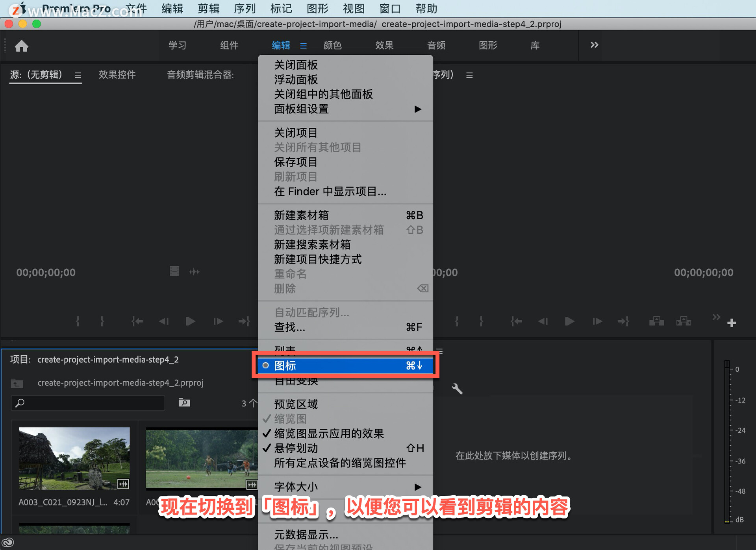The width and height of the screenshot is (756, 550).
Task: Click the find bin icon beside search field
Action: point(184,402)
